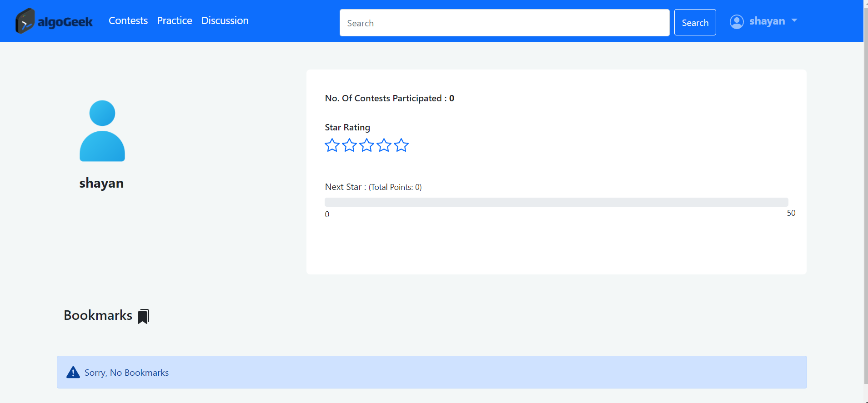The height and width of the screenshot is (403, 868).
Task: Open the Discussion page
Action: pos(225,21)
